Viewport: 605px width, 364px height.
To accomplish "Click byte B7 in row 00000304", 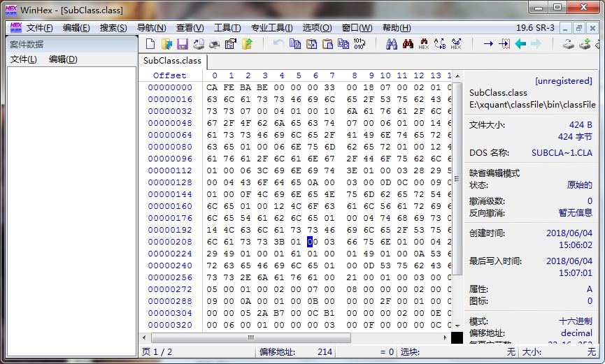I will [x=279, y=313].
